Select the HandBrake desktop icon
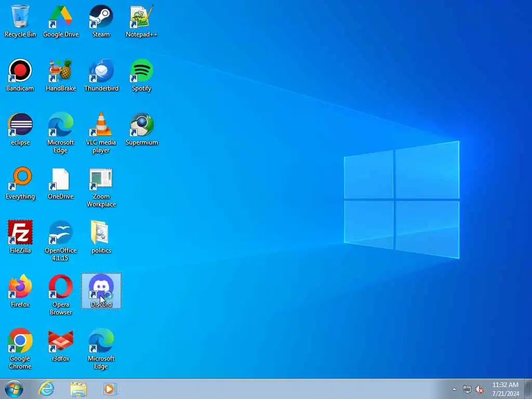 pyautogui.click(x=61, y=75)
